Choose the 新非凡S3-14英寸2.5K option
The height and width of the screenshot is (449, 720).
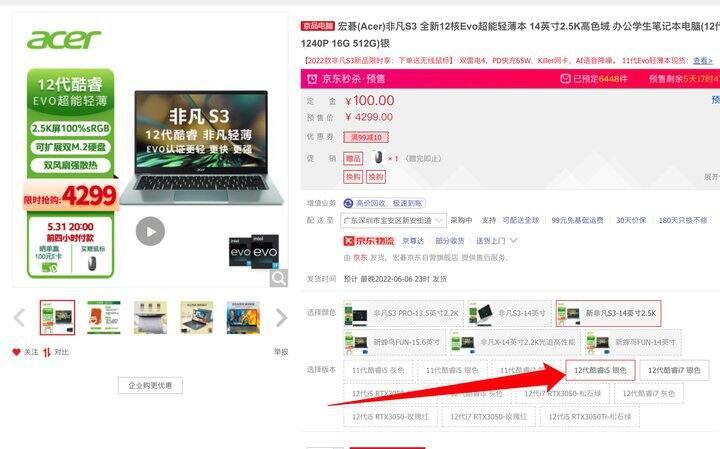[x=608, y=314]
